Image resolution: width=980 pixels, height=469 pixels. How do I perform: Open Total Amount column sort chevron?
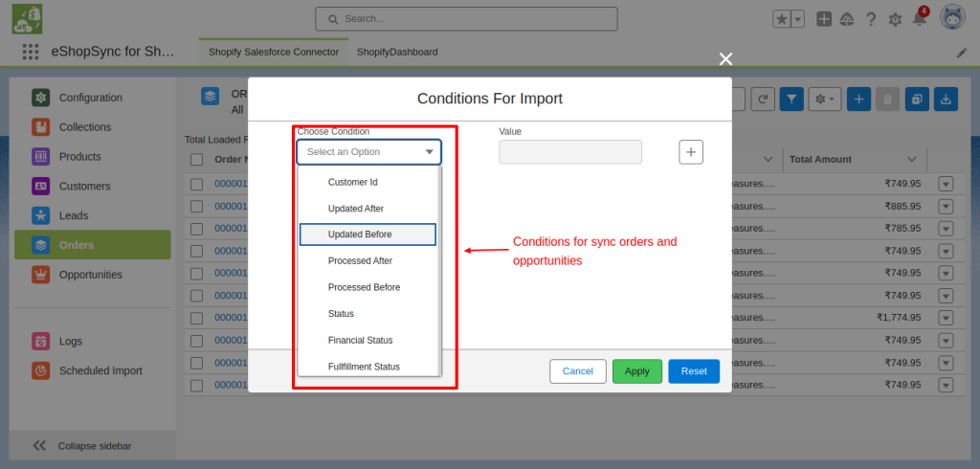(912, 160)
